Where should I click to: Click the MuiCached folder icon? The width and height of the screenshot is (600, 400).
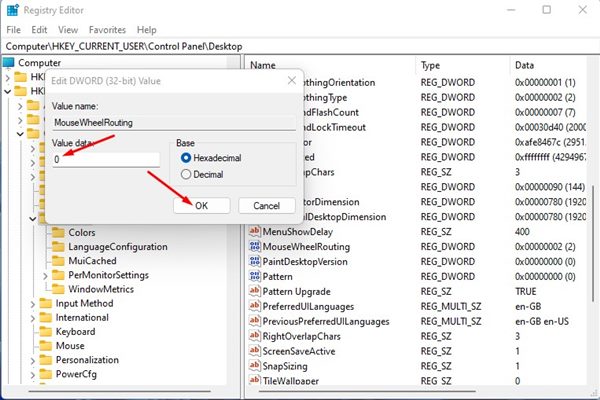(58, 261)
